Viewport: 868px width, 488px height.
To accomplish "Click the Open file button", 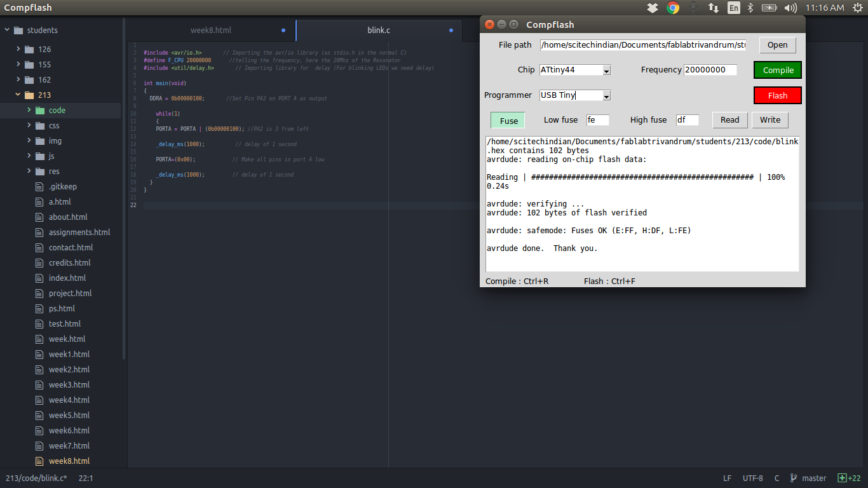I will [777, 44].
